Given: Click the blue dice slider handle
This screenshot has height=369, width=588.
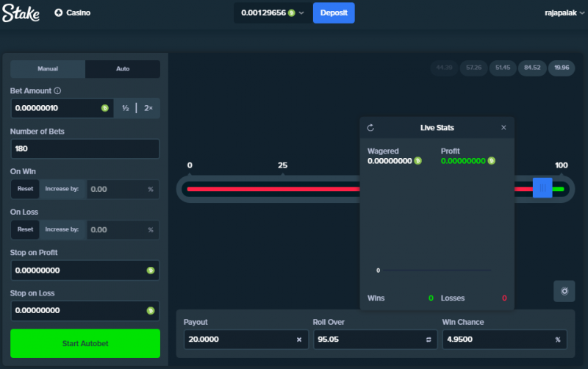Looking at the screenshot, I should coord(542,188).
